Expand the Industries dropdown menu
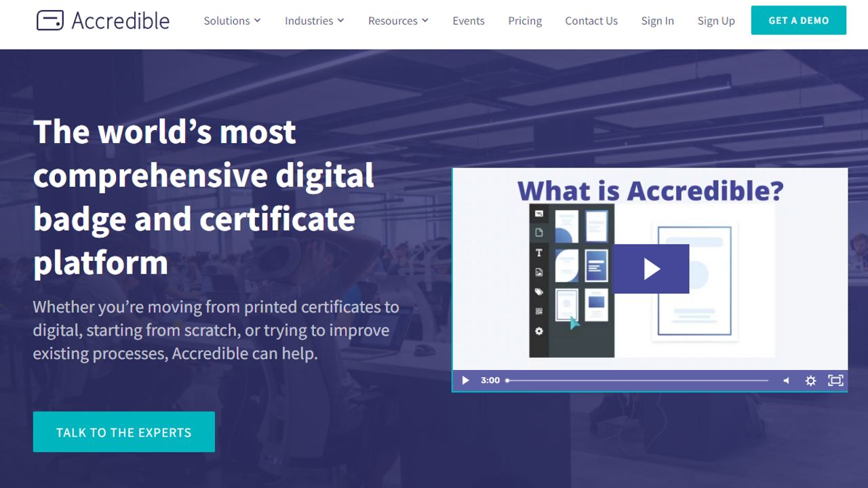Image resolution: width=868 pixels, height=488 pixels. [x=314, y=21]
